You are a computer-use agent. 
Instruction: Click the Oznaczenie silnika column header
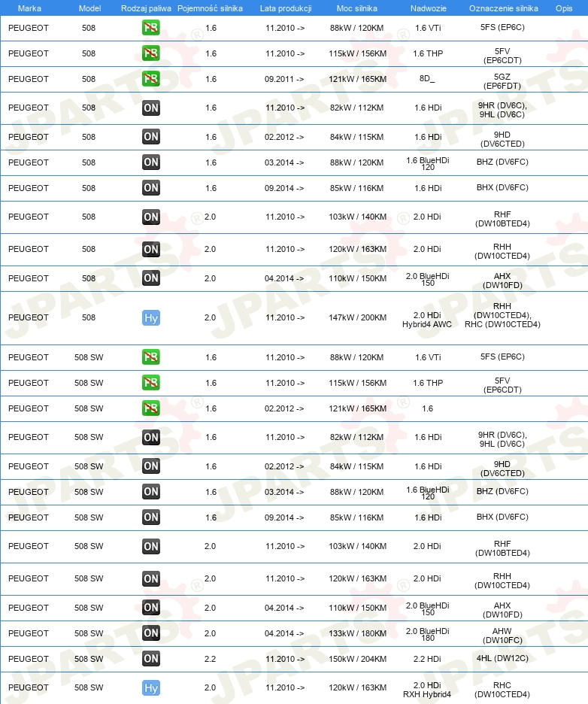[504, 8]
